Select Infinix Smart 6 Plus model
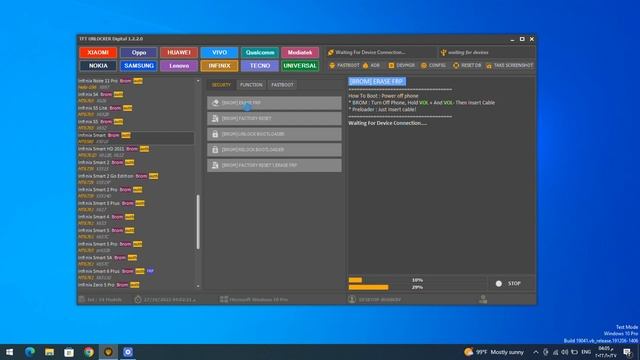 click(x=136, y=274)
